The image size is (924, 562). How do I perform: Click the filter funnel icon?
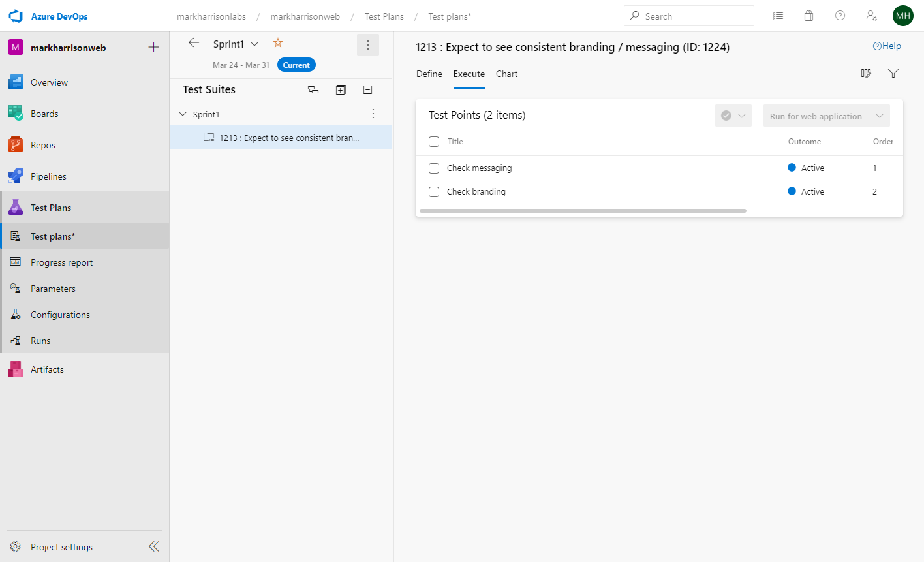[x=893, y=74]
